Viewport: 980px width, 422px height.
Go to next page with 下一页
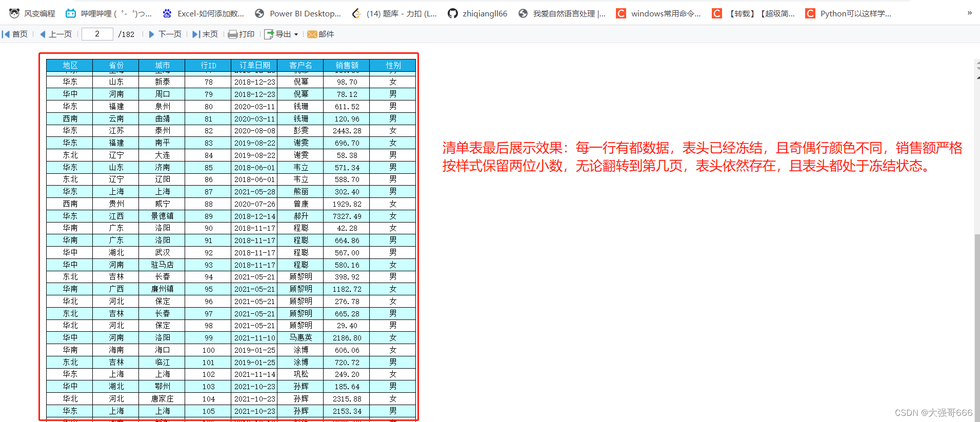(165, 34)
